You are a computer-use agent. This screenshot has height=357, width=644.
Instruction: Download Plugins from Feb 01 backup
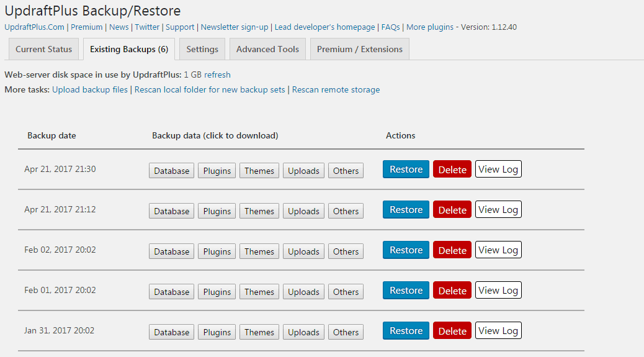point(217,292)
